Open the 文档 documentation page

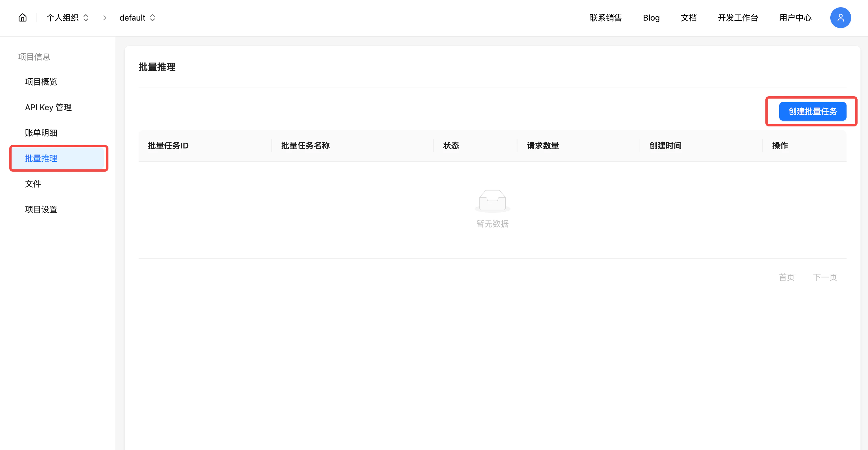689,17
